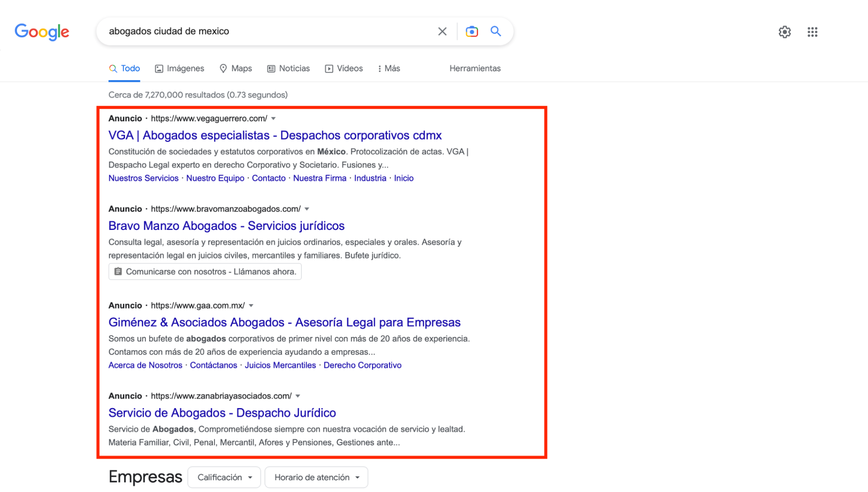This screenshot has height=492, width=868.
Task: Open Bravo Manzo Abogados ad title
Action: pos(226,226)
